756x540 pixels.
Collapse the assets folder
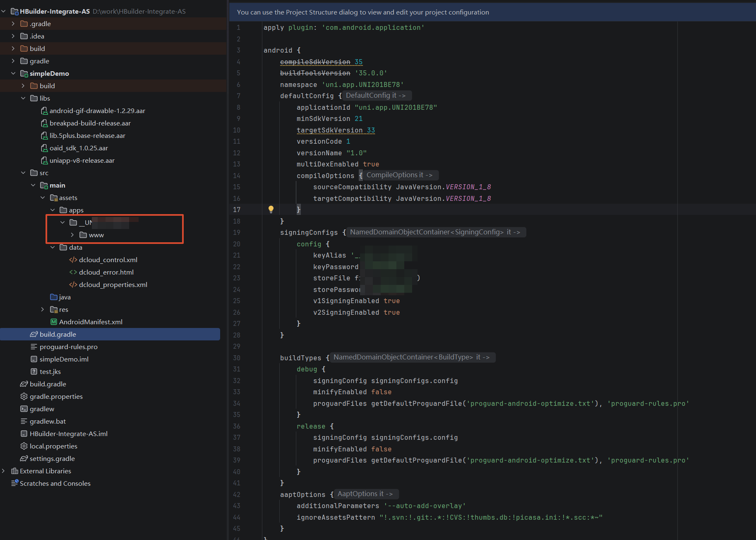coord(43,198)
